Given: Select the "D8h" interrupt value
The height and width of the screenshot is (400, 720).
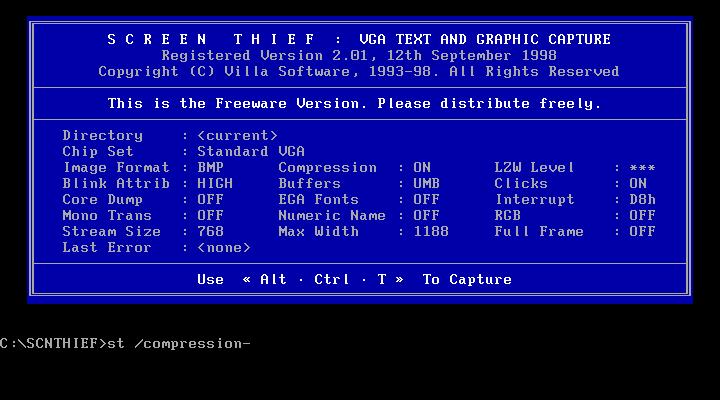Looking at the screenshot, I should 642,200.
